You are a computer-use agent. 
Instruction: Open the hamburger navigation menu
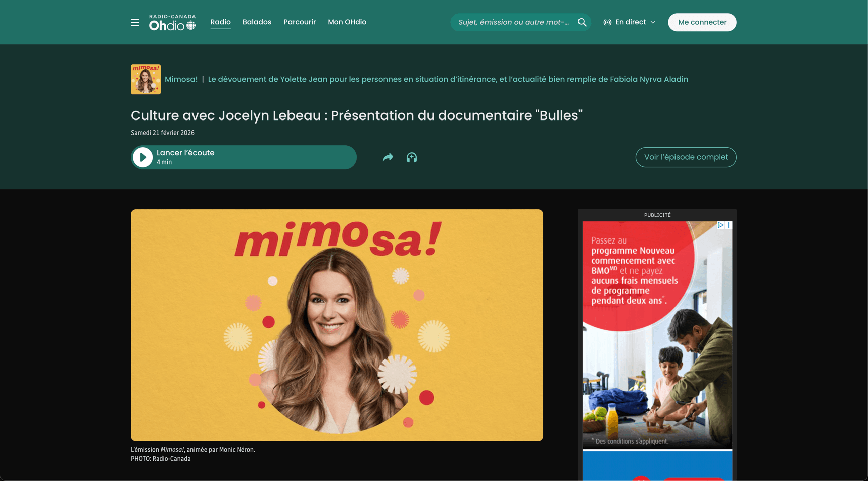(x=134, y=22)
